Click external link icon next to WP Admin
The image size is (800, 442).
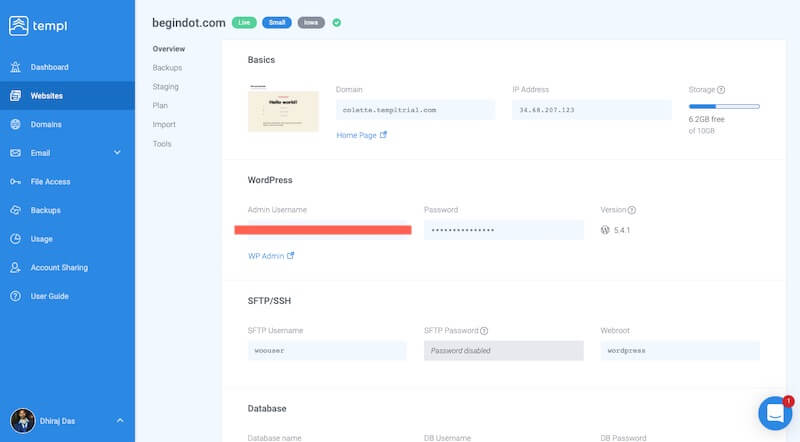coord(290,255)
